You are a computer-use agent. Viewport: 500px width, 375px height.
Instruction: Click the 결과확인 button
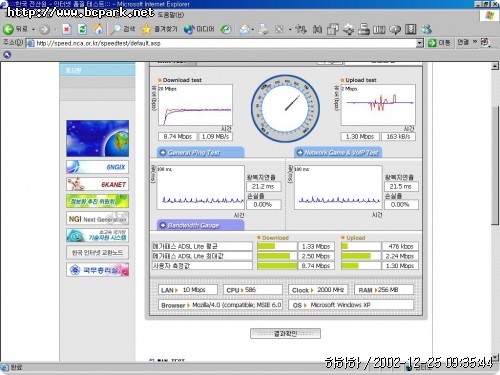coord(285,333)
